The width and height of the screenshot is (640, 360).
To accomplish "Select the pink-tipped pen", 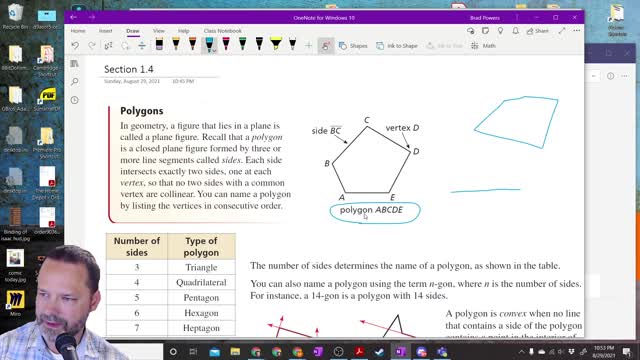I will pos(226,44).
